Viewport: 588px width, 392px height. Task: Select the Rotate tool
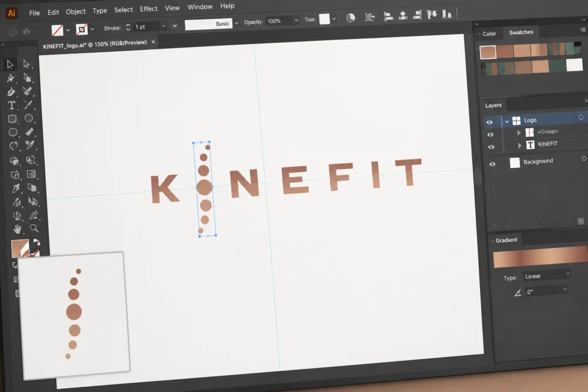click(x=14, y=146)
